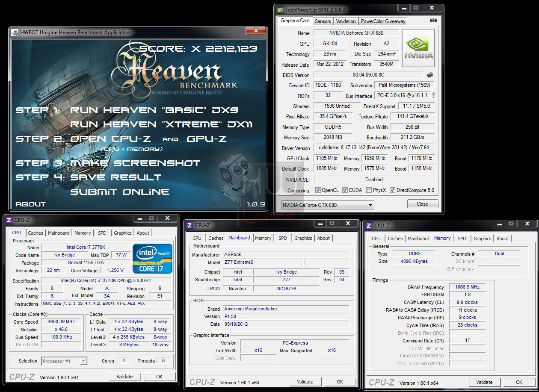The height and width of the screenshot is (392, 539).
Task: Click the Core Voltage value "1.256 V"
Action: tap(115, 270)
